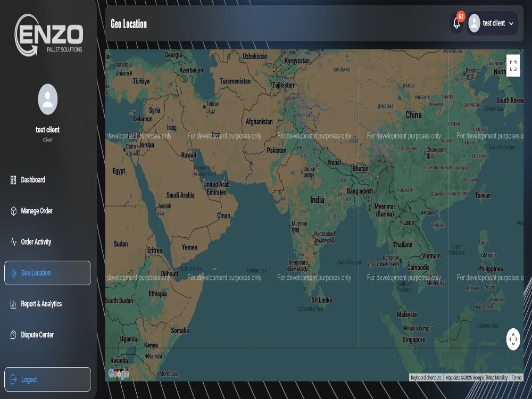Viewport: 532px width, 399px height.
Task: Click the Philippines map label
Action: (491, 269)
